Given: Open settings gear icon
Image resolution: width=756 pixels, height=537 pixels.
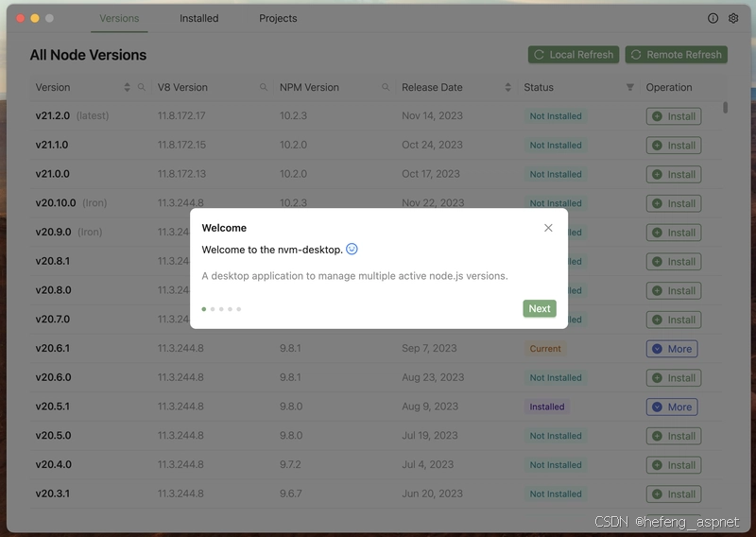Looking at the screenshot, I should pos(733,18).
